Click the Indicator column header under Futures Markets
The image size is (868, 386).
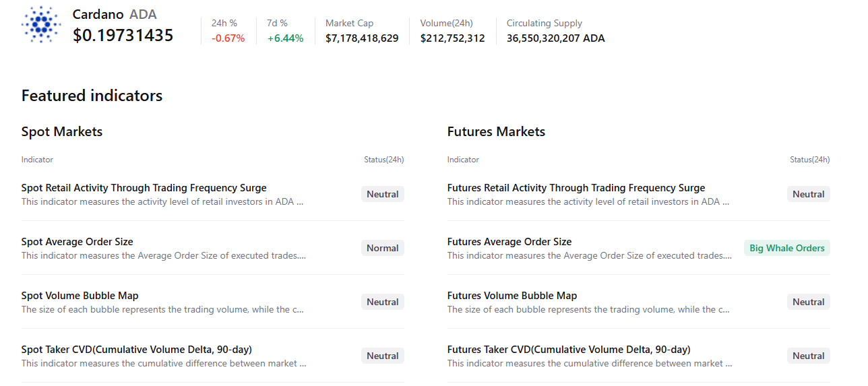tap(463, 160)
